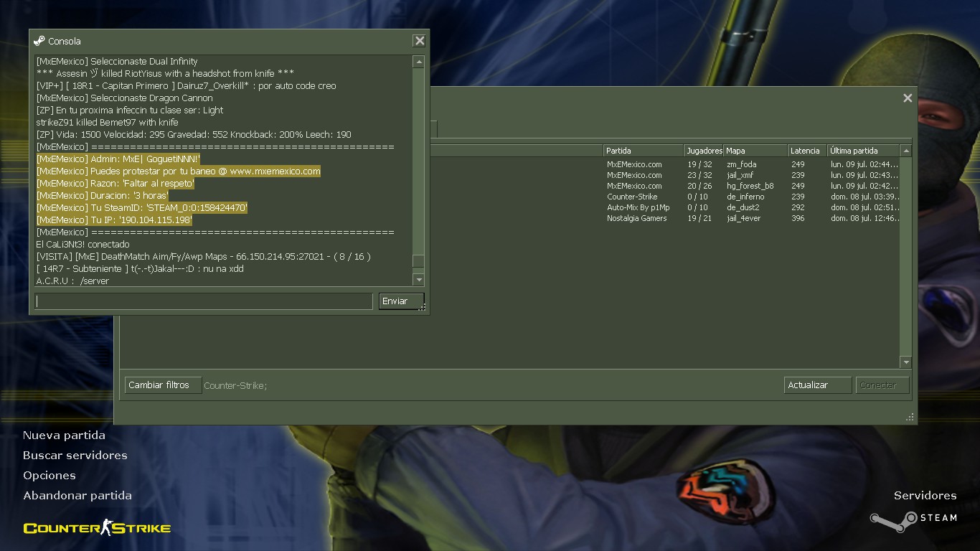The width and height of the screenshot is (980, 551).
Task: Click the Cambiar filtros button
Action: click(163, 385)
